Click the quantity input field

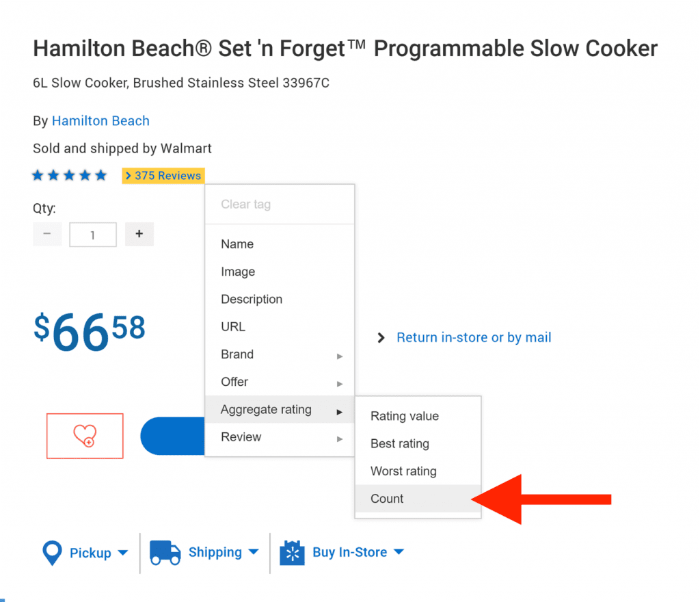93,235
